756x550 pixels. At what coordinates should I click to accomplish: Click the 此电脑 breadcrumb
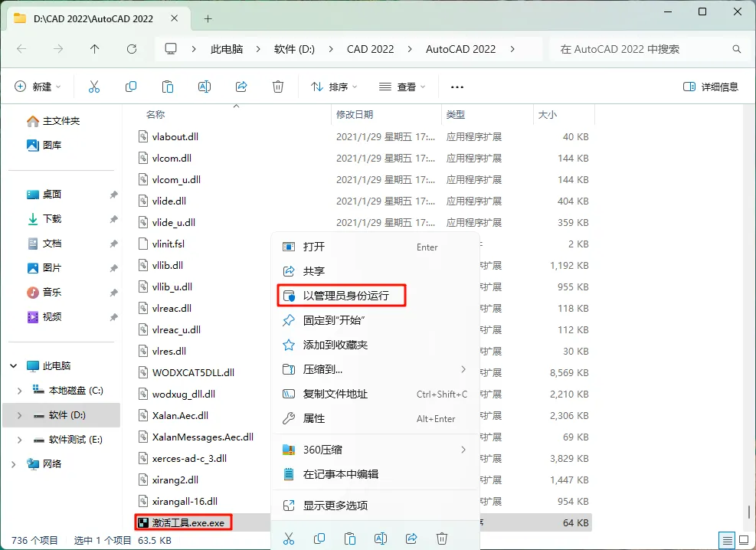227,49
